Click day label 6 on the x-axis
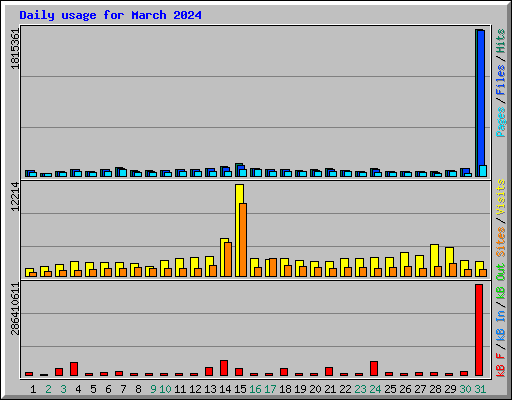 click(108, 389)
